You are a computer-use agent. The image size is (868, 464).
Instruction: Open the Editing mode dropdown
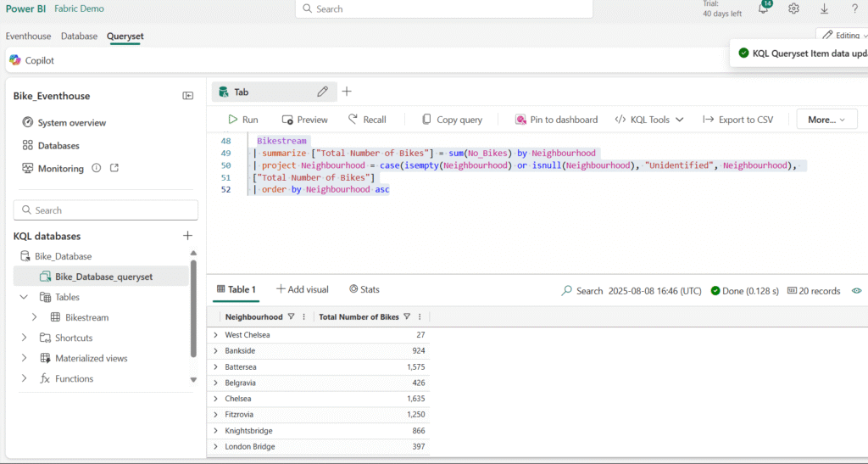(x=843, y=36)
